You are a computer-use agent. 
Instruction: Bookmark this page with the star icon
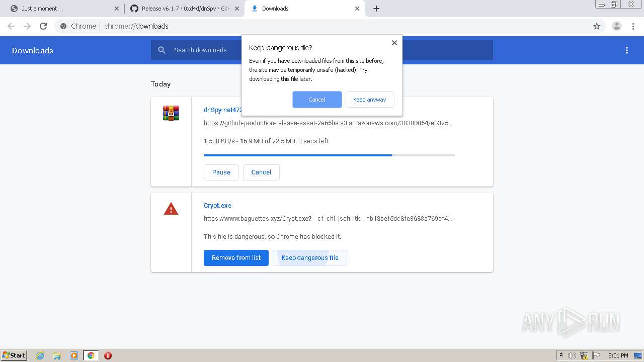click(x=597, y=26)
